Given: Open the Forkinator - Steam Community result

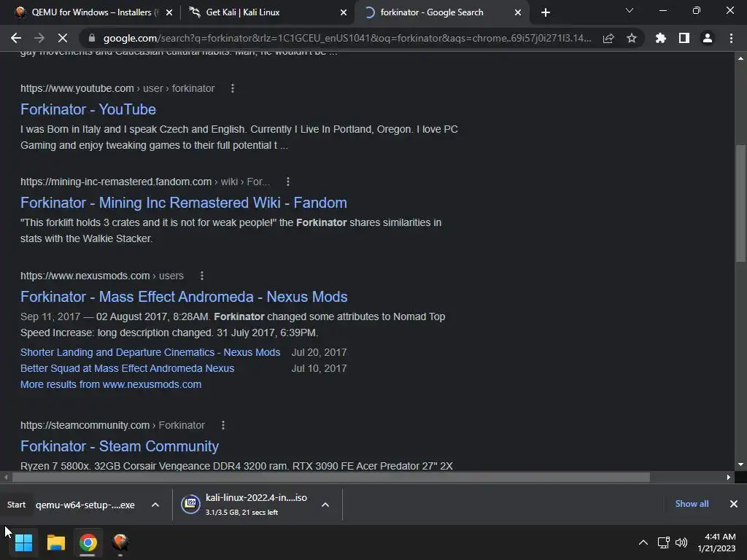Looking at the screenshot, I should pos(120,446).
